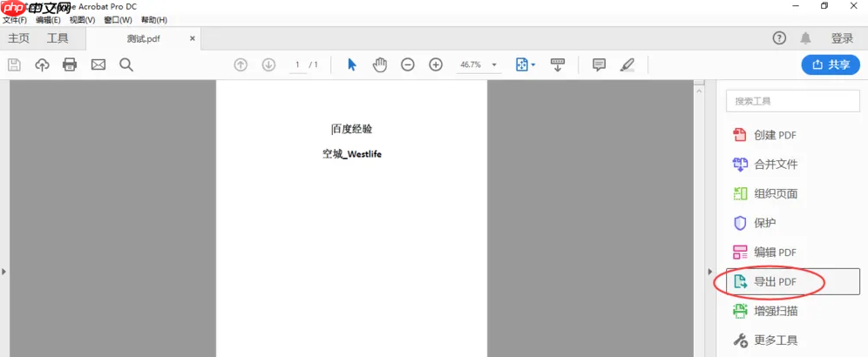Expand the left navigation pane arrow

(x=3, y=272)
